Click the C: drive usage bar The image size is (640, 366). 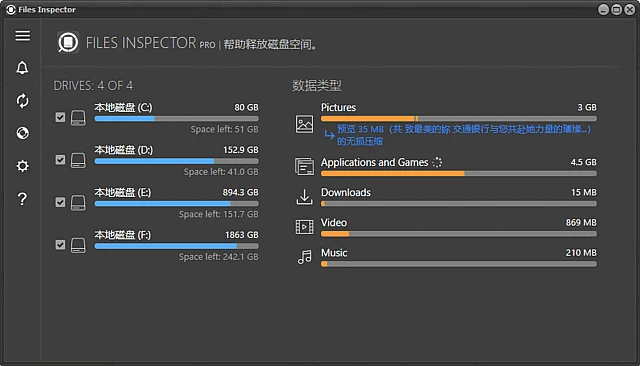176,119
